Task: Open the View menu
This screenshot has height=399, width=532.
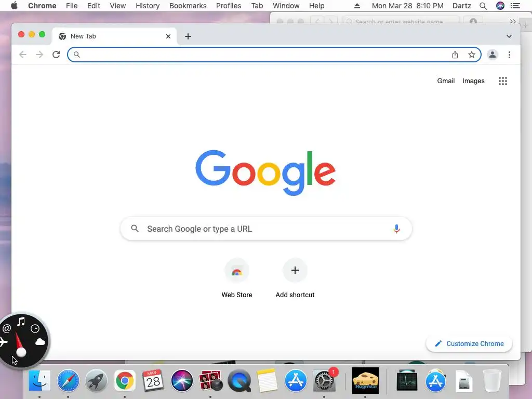Action: coord(118,6)
